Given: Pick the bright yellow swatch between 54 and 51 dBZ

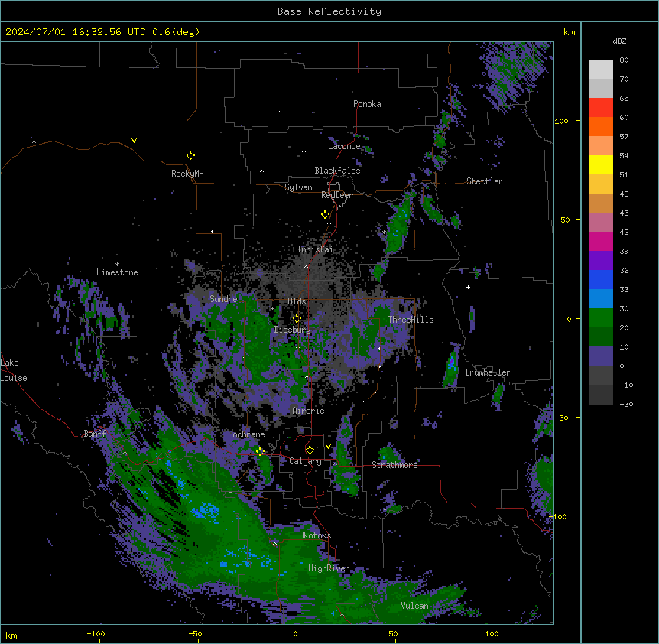Looking at the screenshot, I should point(601,165).
